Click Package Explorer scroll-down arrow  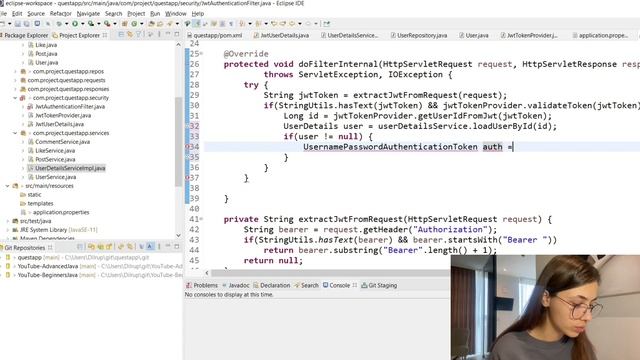[178, 236]
